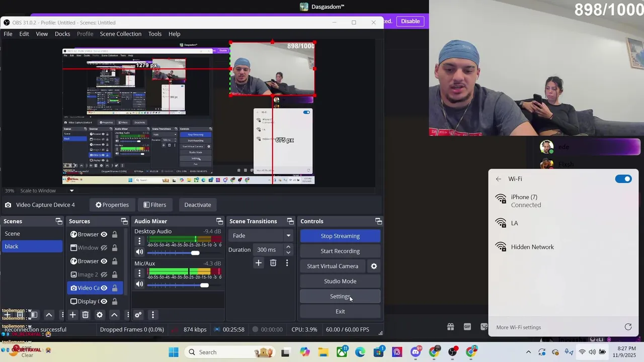644x362 pixels.
Task: Click More Wi-Fi settings
Action: [x=519, y=327]
